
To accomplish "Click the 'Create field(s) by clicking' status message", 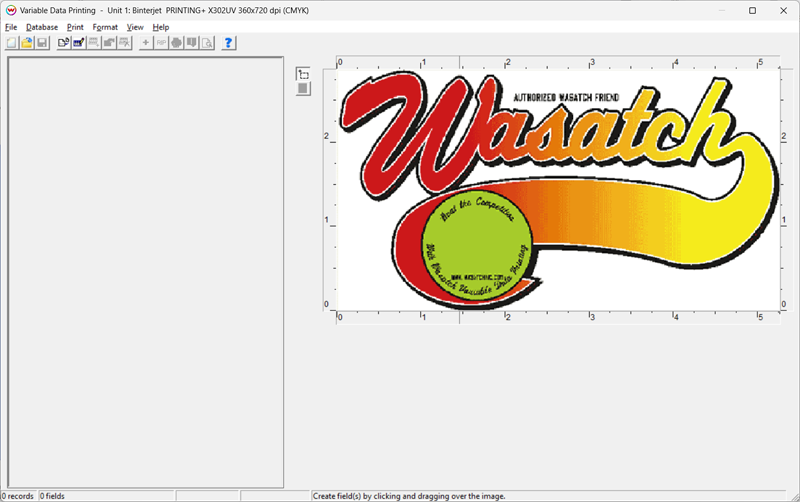I will [409, 496].
